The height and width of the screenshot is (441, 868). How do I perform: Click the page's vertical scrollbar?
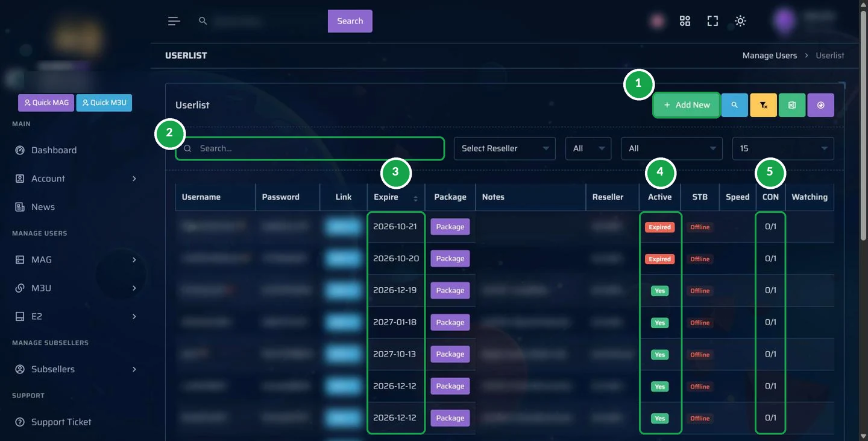tap(864, 125)
